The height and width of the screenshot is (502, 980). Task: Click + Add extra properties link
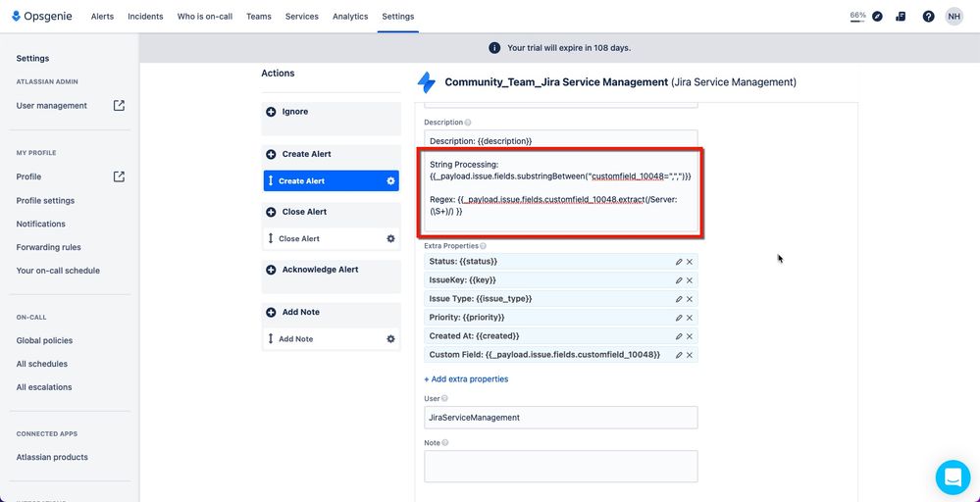coord(466,379)
